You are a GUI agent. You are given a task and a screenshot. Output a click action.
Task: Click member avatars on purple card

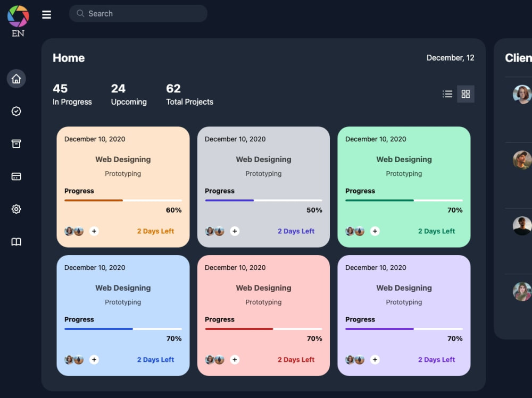(x=355, y=360)
